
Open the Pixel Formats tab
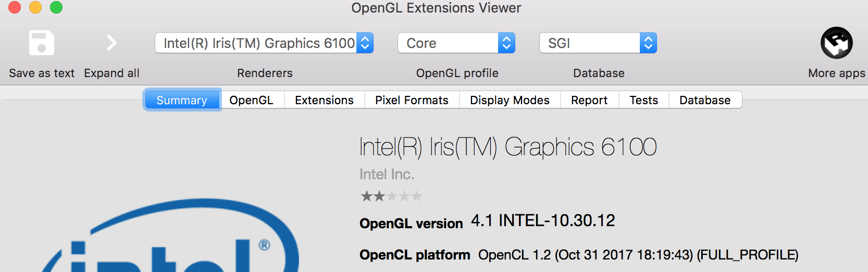412,100
